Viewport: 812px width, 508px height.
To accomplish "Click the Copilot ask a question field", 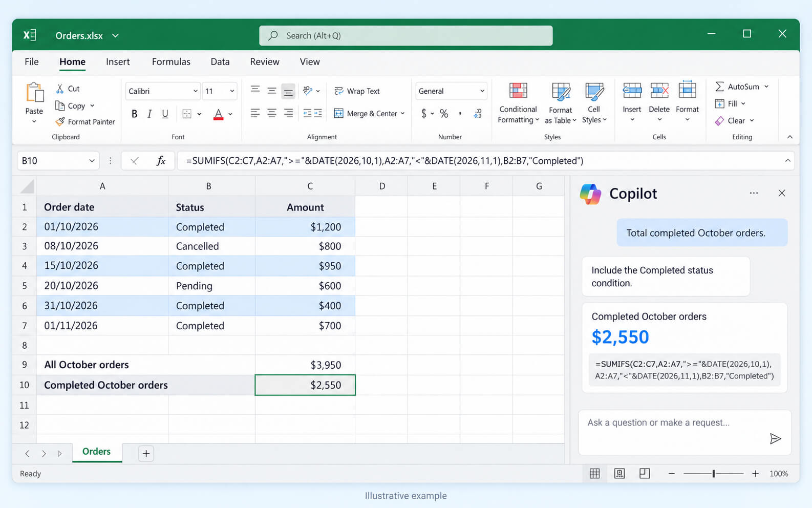I will click(685, 432).
